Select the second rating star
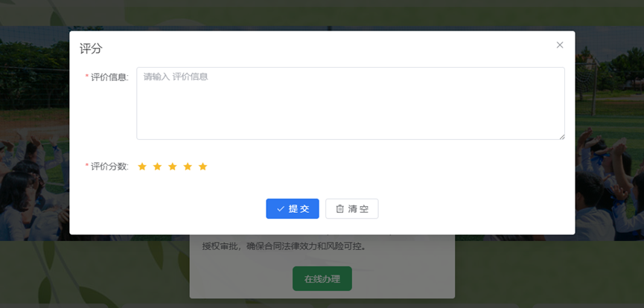644x308 pixels. click(x=157, y=167)
